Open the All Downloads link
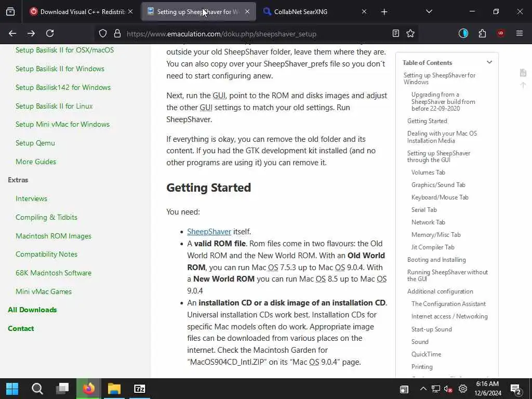 point(32,310)
